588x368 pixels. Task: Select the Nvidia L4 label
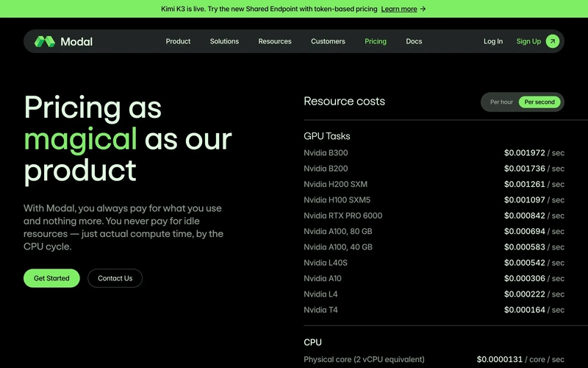tap(320, 294)
